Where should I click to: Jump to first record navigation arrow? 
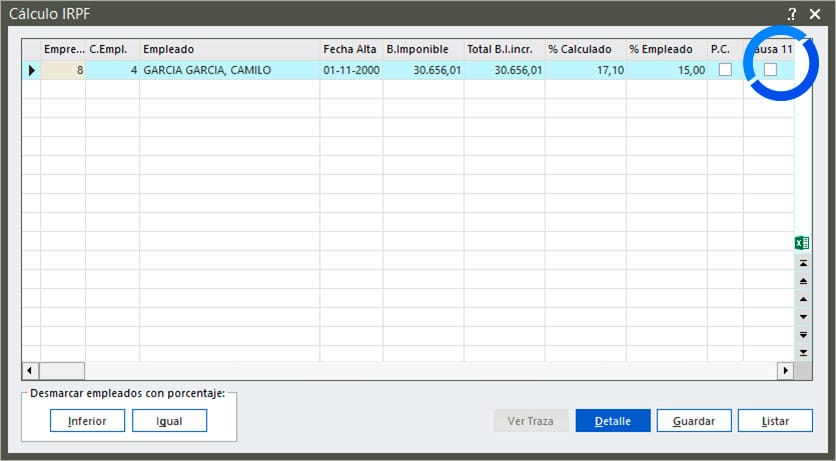coord(803,263)
